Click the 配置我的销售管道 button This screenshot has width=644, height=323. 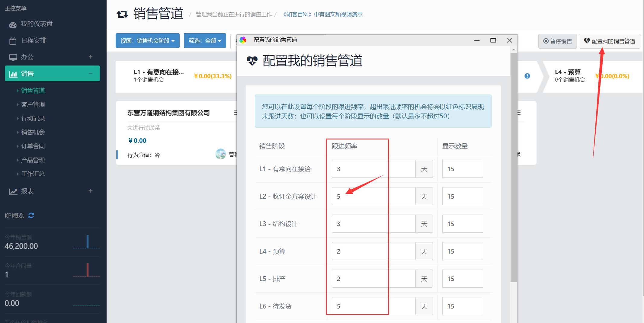click(609, 41)
